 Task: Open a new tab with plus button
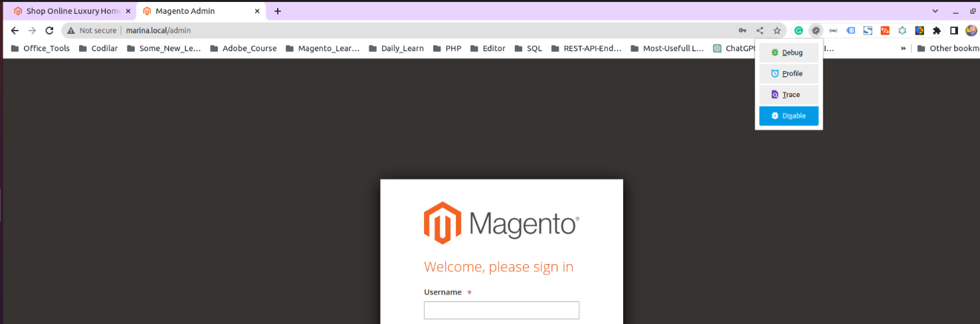pos(278,11)
